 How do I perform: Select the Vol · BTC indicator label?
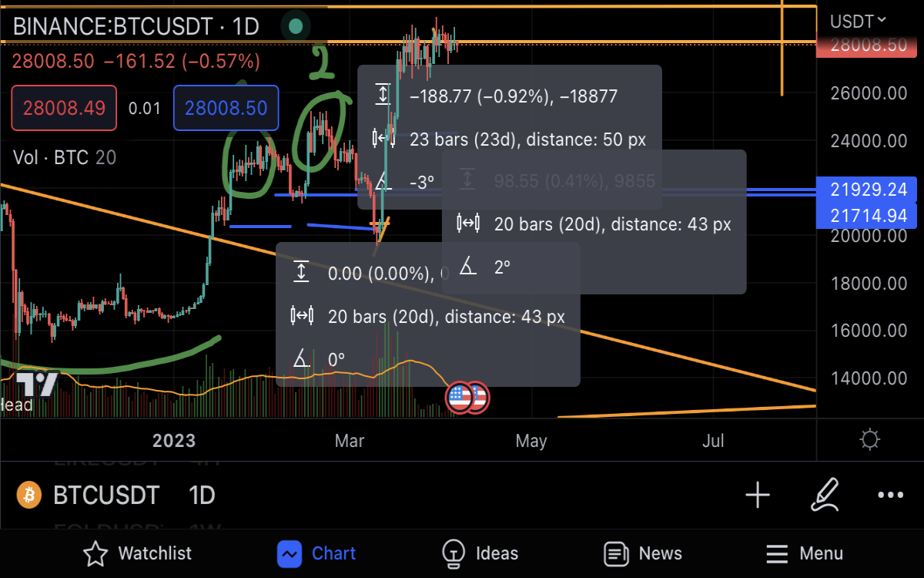pyautogui.click(x=65, y=158)
